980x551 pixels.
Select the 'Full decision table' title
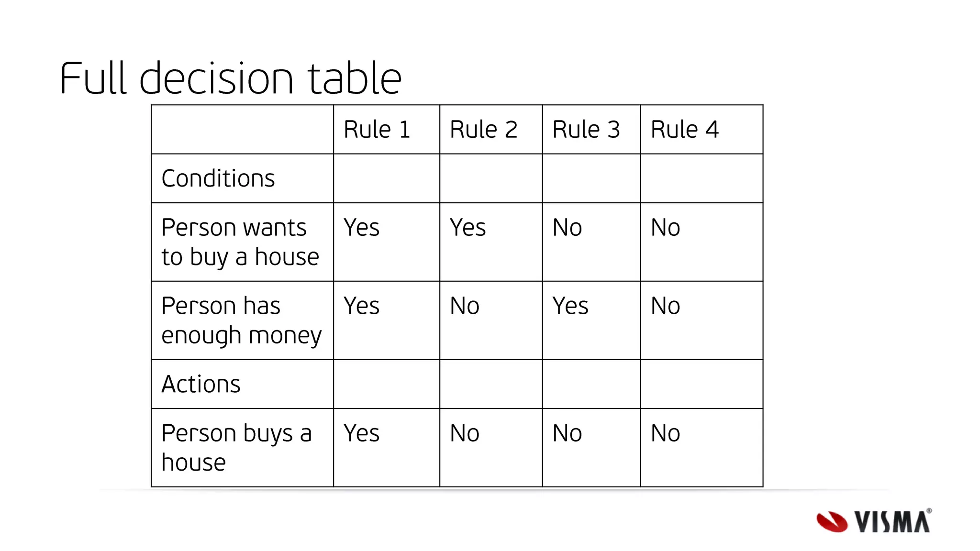[230, 78]
